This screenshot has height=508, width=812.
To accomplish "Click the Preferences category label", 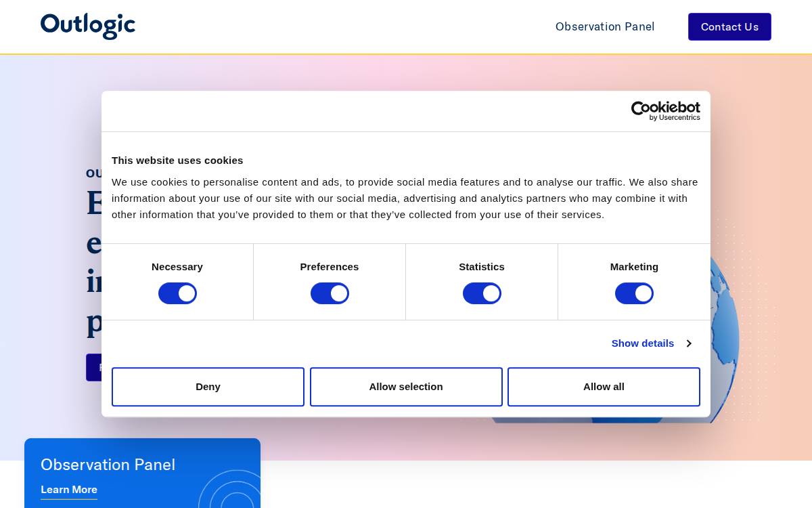I will pyautogui.click(x=330, y=267).
